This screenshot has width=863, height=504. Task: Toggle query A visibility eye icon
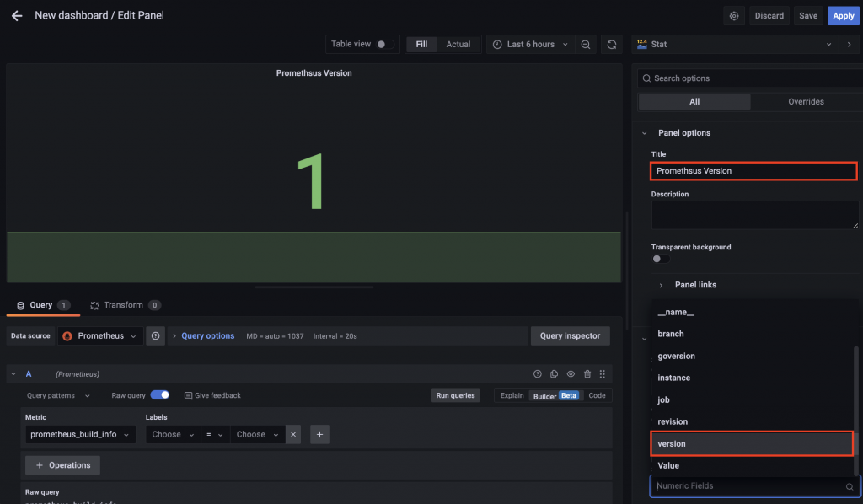click(x=571, y=374)
